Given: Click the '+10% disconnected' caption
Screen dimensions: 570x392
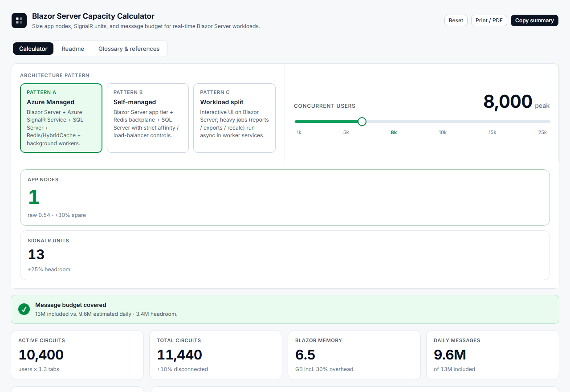Looking at the screenshot, I should tap(182, 369).
